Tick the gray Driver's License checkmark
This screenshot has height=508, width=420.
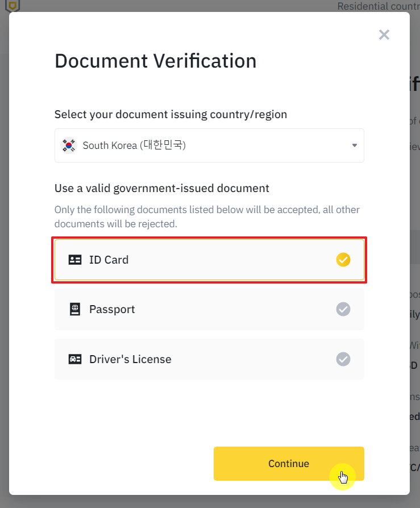coord(343,359)
